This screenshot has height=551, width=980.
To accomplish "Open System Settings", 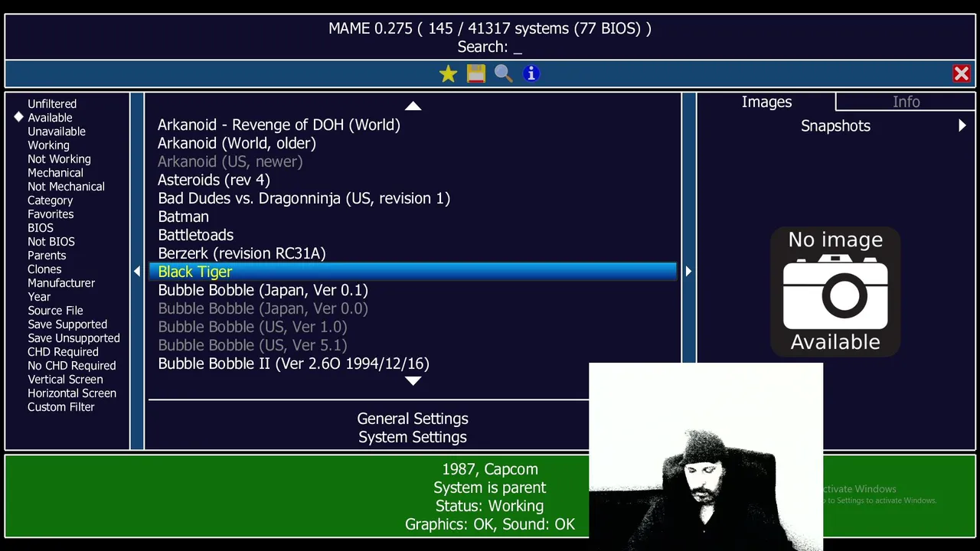I will point(413,437).
